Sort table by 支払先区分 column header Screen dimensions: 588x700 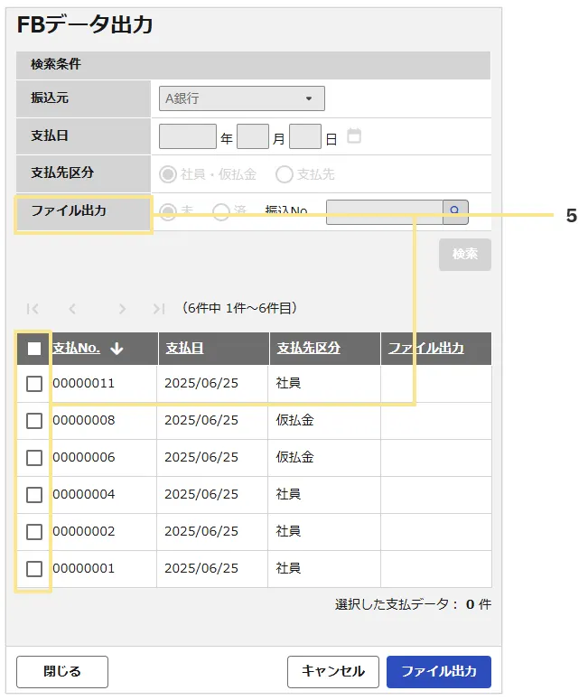tap(308, 348)
